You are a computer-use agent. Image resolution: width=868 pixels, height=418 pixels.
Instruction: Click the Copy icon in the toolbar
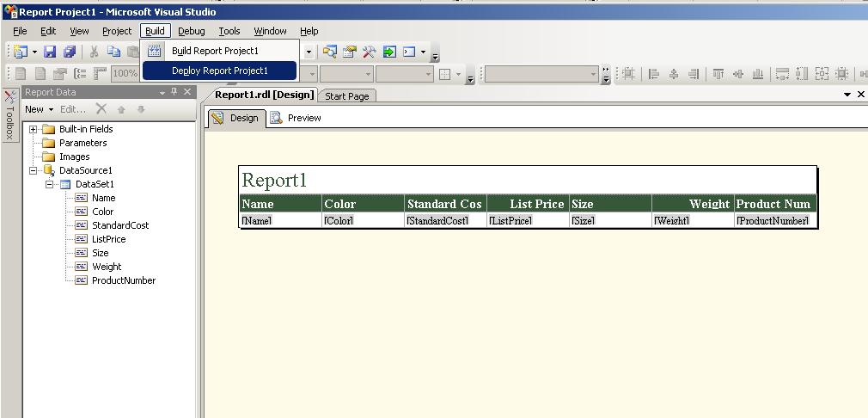coord(114,52)
